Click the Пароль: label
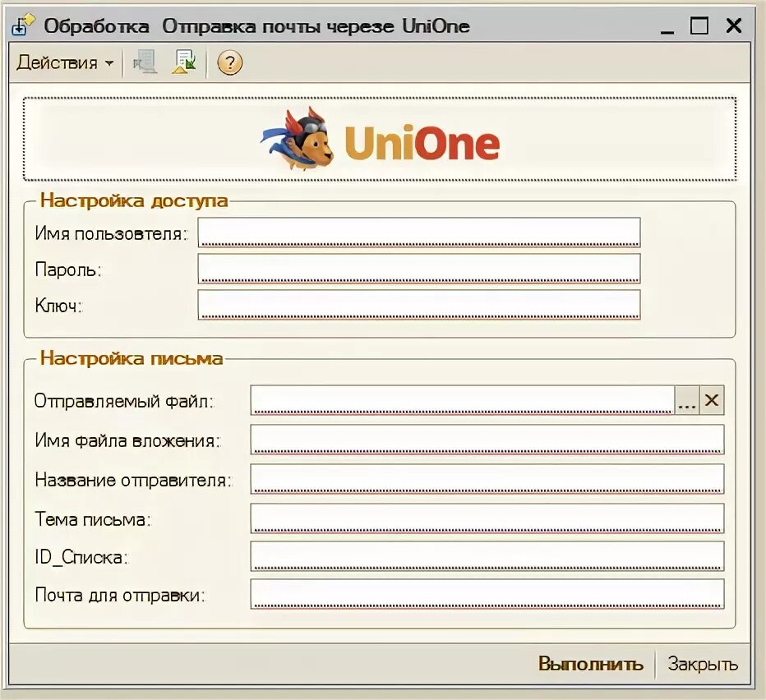Image resolution: width=766 pixels, height=700 pixels. pyautogui.click(x=68, y=269)
